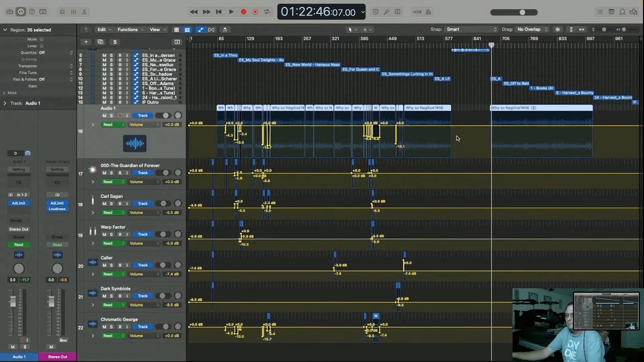Open the Loop Browser icon
The height and width of the screenshot is (362, 644).
[623, 12]
